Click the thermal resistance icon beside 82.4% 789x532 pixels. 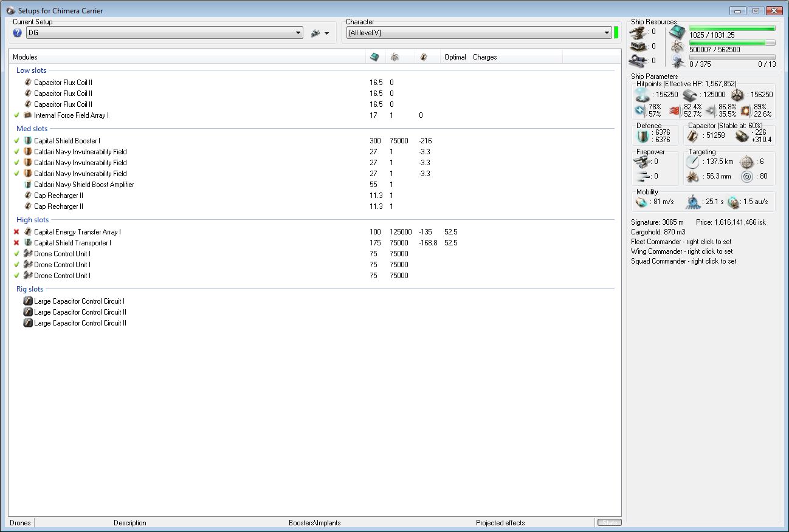(x=674, y=110)
